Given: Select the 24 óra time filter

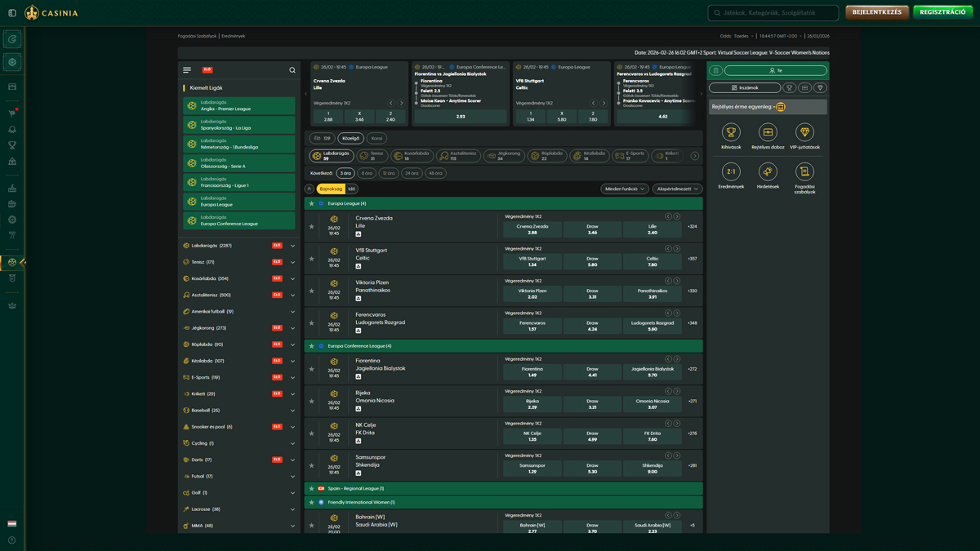Looking at the screenshot, I should tap(412, 173).
